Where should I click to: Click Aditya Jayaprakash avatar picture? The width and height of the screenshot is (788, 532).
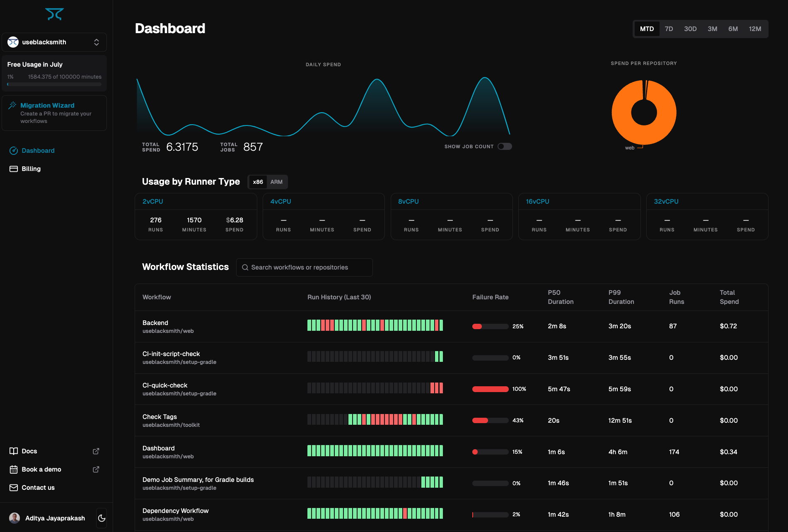click(15, 518)
